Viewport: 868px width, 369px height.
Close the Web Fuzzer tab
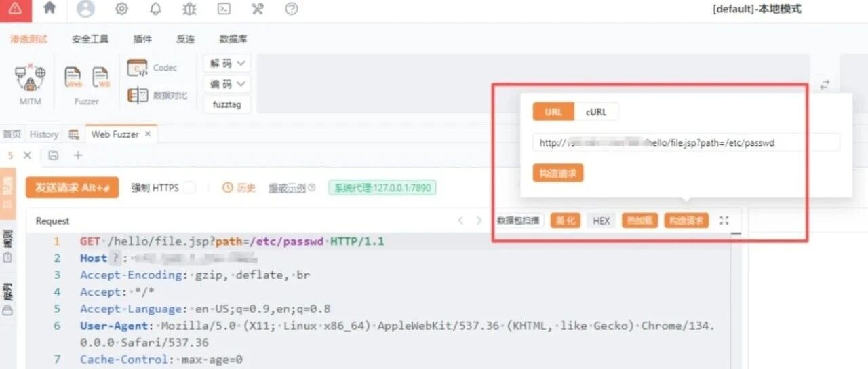pos(148,134)
